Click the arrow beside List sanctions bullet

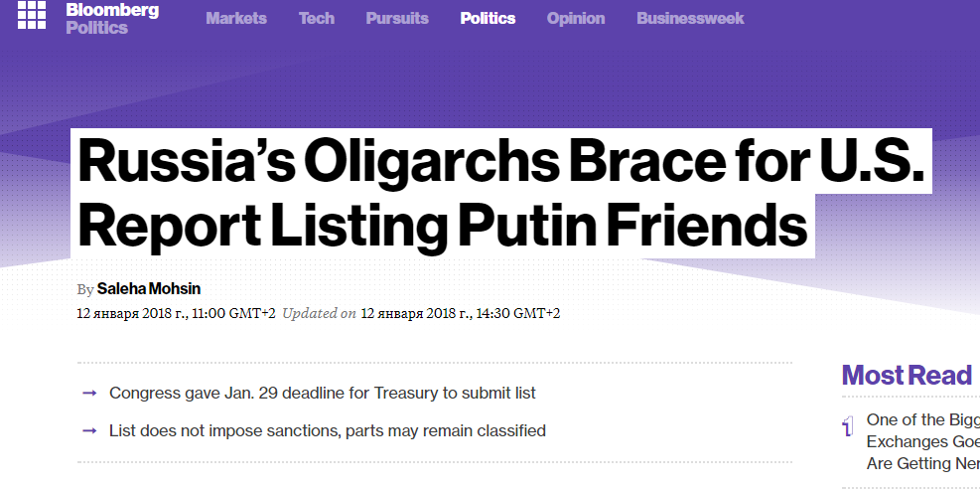pyautogui.click(x=90, y=430)
